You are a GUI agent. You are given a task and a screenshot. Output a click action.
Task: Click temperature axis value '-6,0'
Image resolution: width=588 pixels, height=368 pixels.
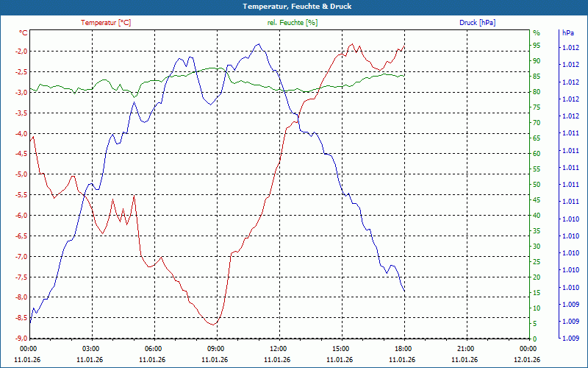(x=21, y=215)
